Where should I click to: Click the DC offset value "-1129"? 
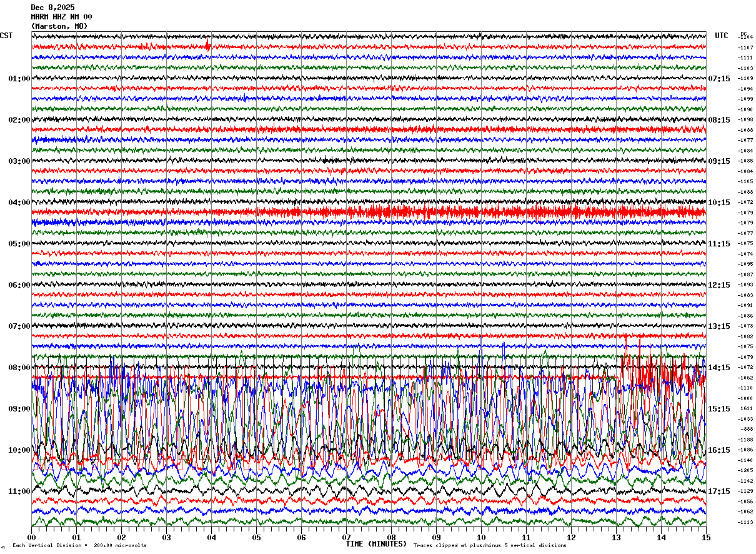745,491
